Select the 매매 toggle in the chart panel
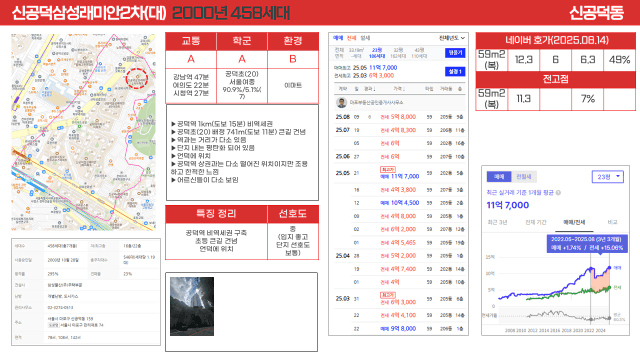Viewport: 640px width, 360px height. (499, 177)
